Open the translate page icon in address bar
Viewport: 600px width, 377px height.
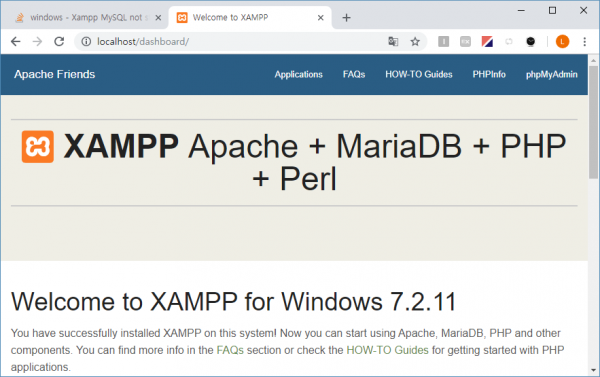393,41
